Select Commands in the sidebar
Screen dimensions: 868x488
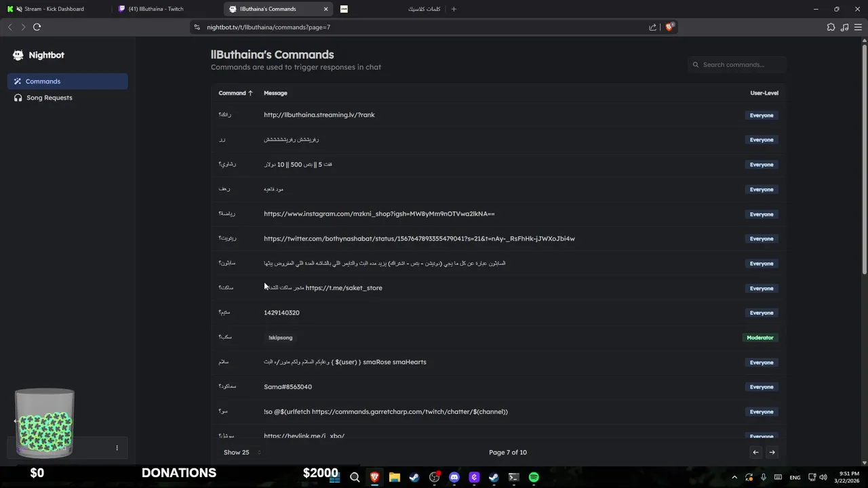[43, 81]
